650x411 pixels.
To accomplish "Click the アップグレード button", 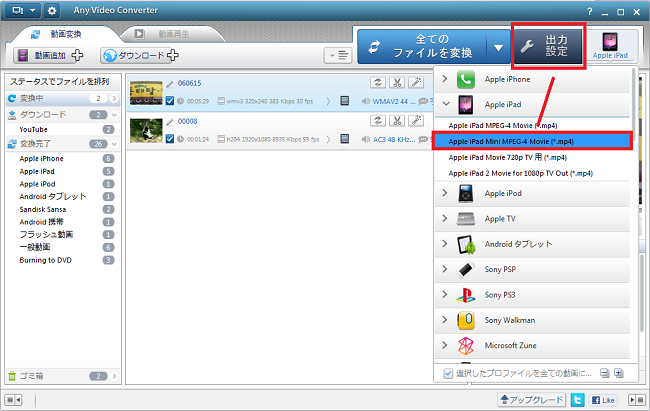I will click(531, 400).
